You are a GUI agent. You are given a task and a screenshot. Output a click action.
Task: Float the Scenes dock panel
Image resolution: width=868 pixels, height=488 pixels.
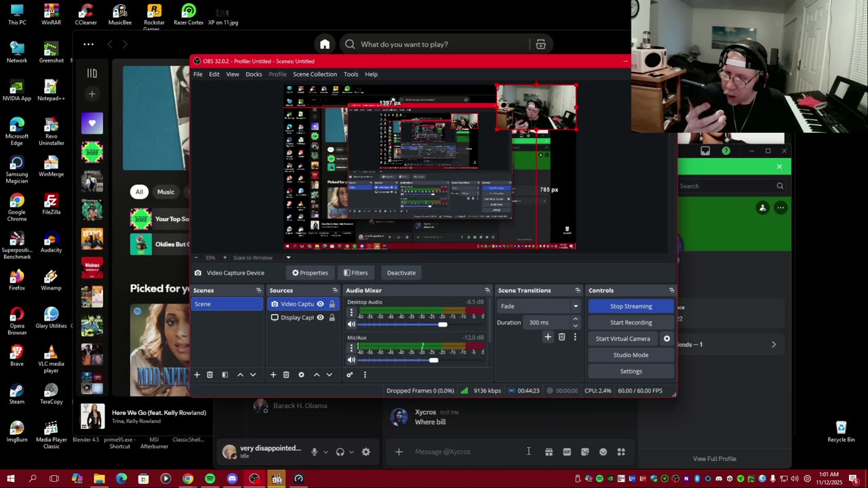(258, 291)
